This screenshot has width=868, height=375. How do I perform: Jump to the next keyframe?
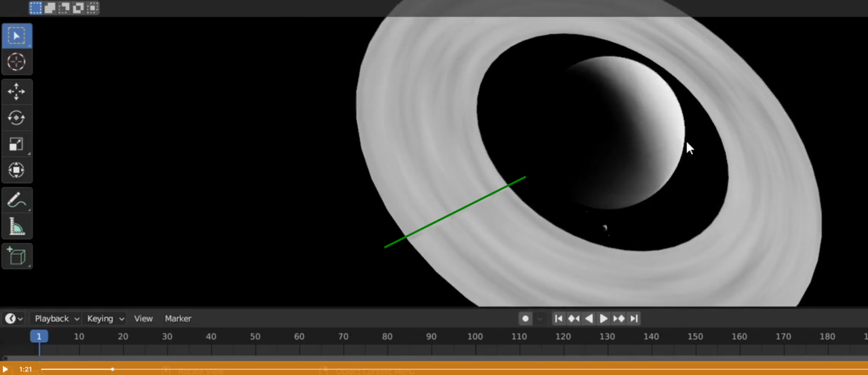[618, 319]
